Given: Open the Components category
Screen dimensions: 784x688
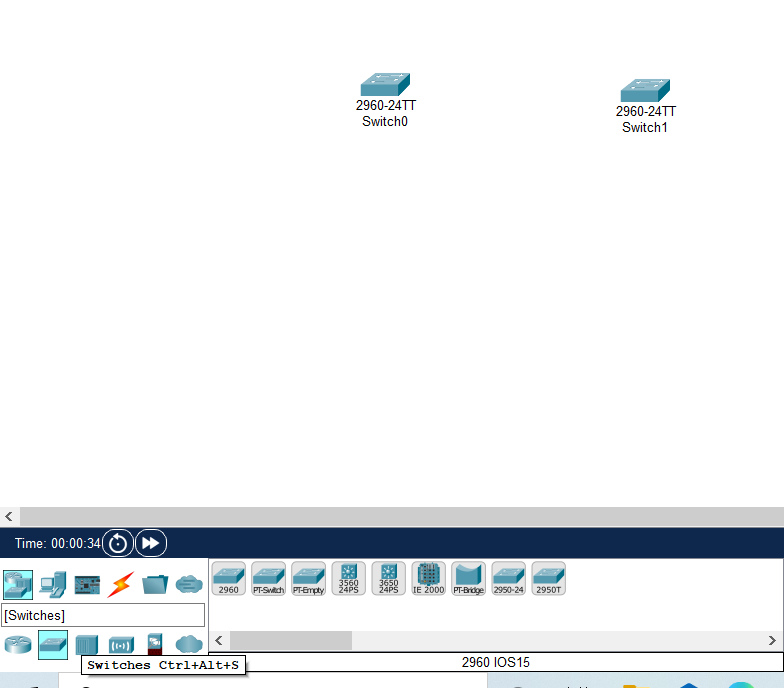Looking at the screenshot, I should [x=87, y=584].
